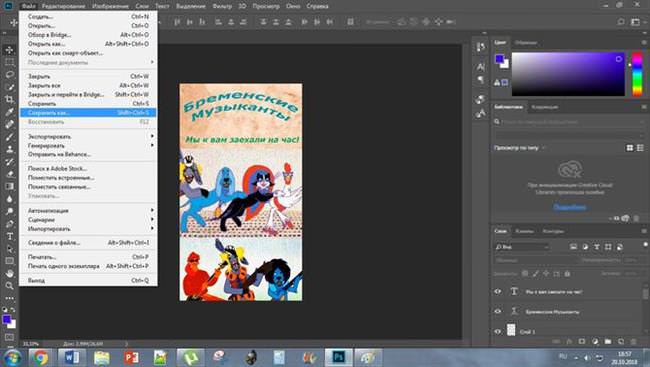Select the Path Selection arrow tool
Viewport: 650px width, 367px height.
pyautogui.click(x=9, y=249)
